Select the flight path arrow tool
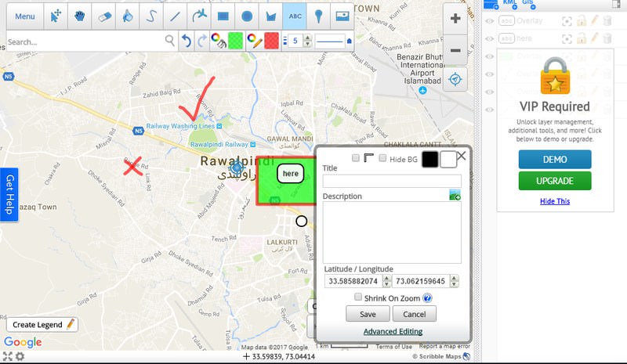Screen dimensions: 627x364 (199, 16)
